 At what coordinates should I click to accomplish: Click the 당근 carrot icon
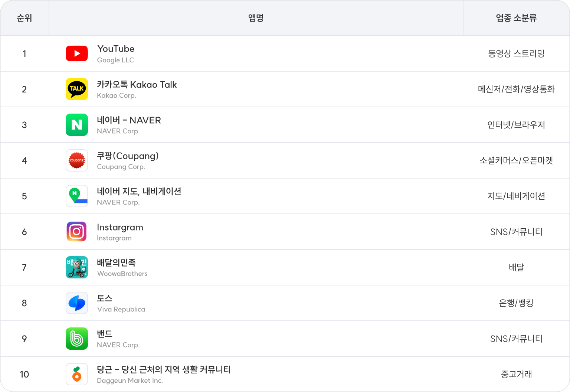(x=77, y=374)
